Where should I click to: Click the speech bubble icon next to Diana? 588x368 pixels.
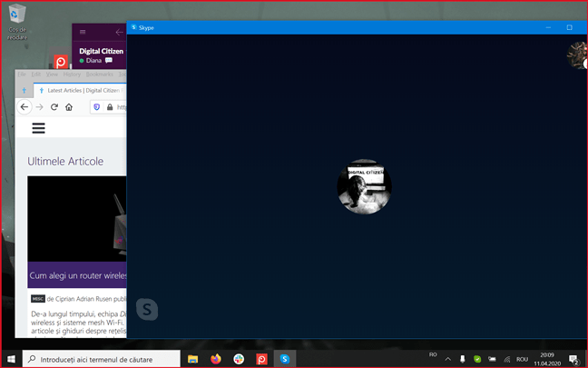(109, 61)
